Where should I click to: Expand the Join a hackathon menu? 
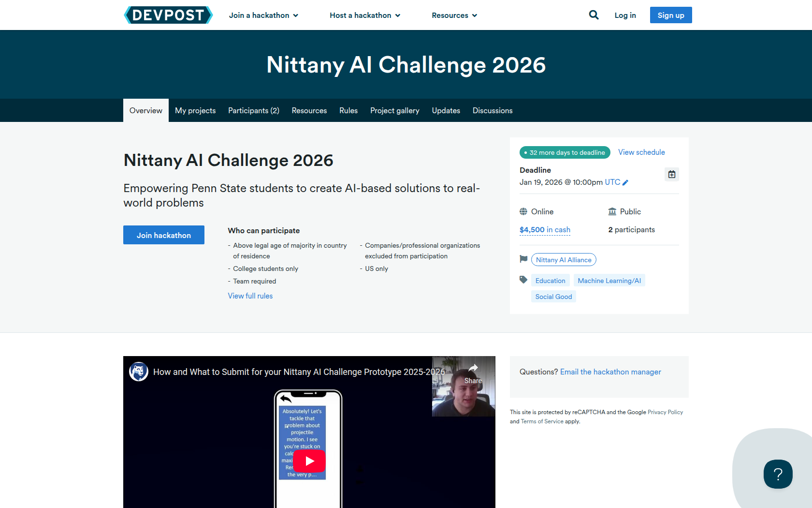pos(263,15)
